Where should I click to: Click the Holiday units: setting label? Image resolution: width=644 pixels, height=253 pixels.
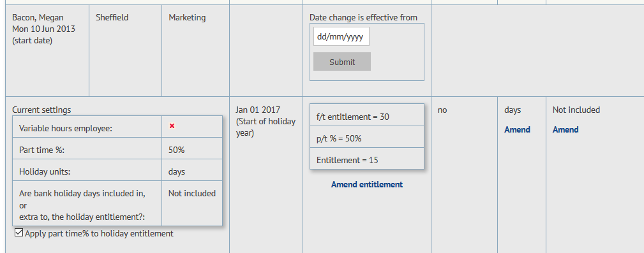click(x=45, y=172)
